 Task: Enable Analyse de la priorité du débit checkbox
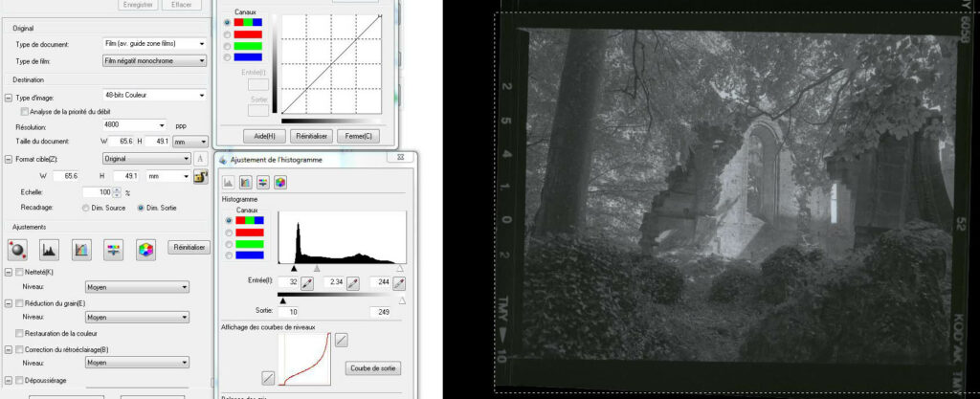tap(24, 112)
